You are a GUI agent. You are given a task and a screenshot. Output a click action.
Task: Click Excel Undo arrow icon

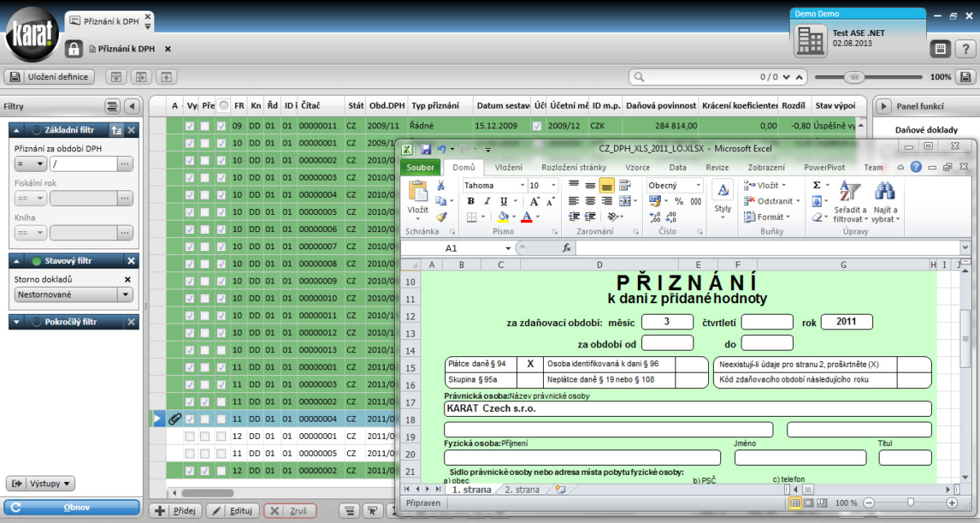(x=441, y=149)
